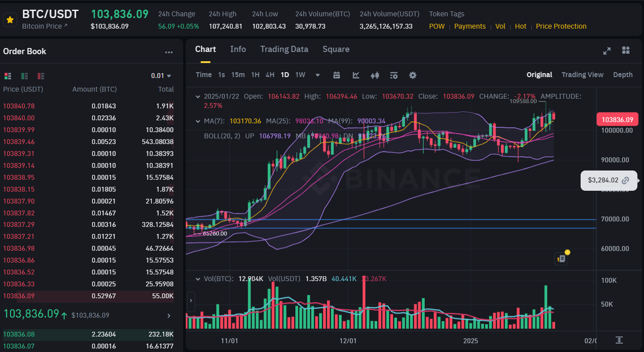Viewport: 644px width, 352px height.
Task: Click the Hot token tag
Action: click(520, 26)
